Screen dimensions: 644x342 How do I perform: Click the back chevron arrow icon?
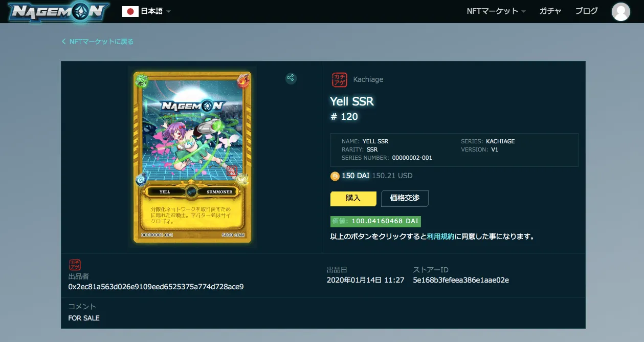point(64,41)
